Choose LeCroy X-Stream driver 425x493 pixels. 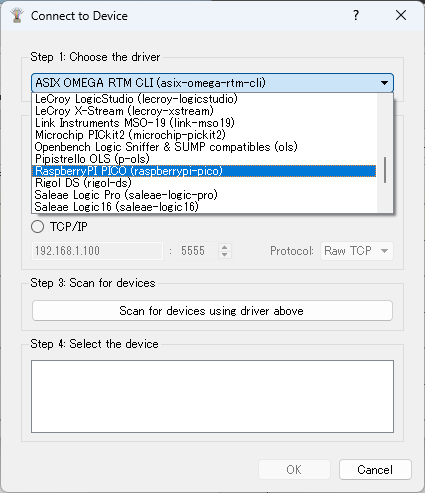click(x=204, y=111)
